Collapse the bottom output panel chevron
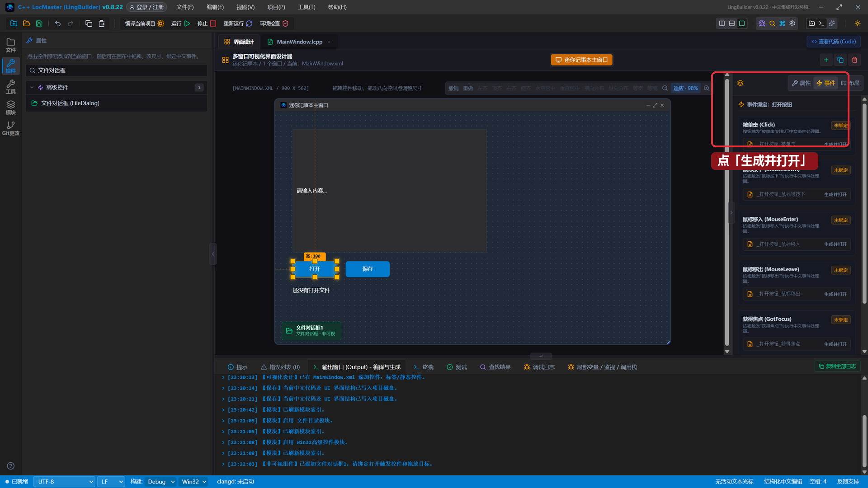 [x=541, y=356]
